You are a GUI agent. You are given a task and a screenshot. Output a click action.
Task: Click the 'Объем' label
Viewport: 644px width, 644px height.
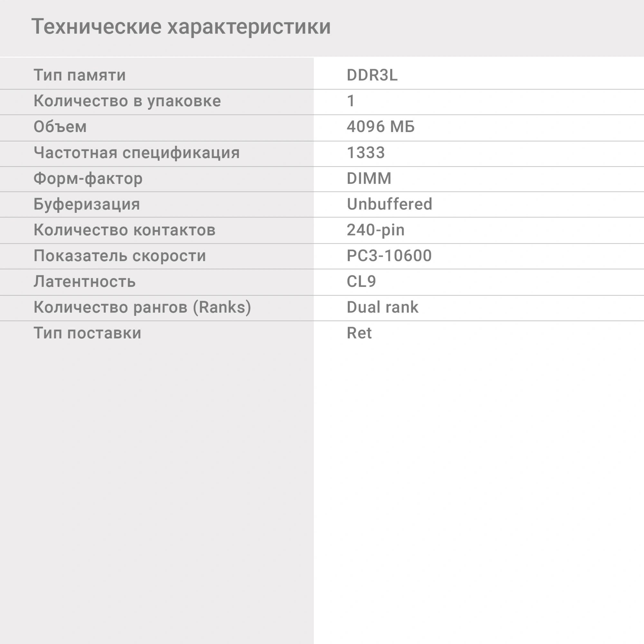point(60,127)
